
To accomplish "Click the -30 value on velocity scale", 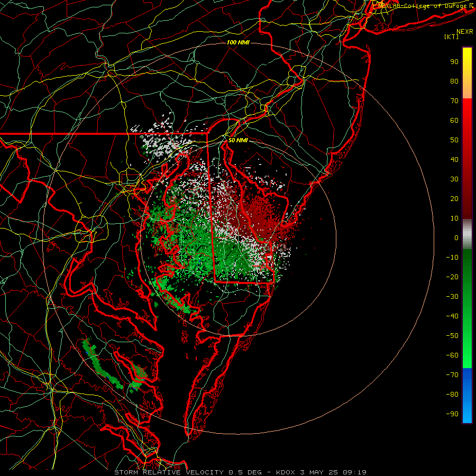I will [x=452, y=297].
